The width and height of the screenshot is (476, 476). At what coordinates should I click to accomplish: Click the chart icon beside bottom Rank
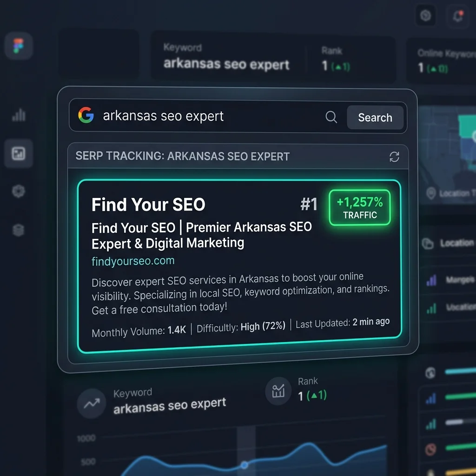coord(278,391)
